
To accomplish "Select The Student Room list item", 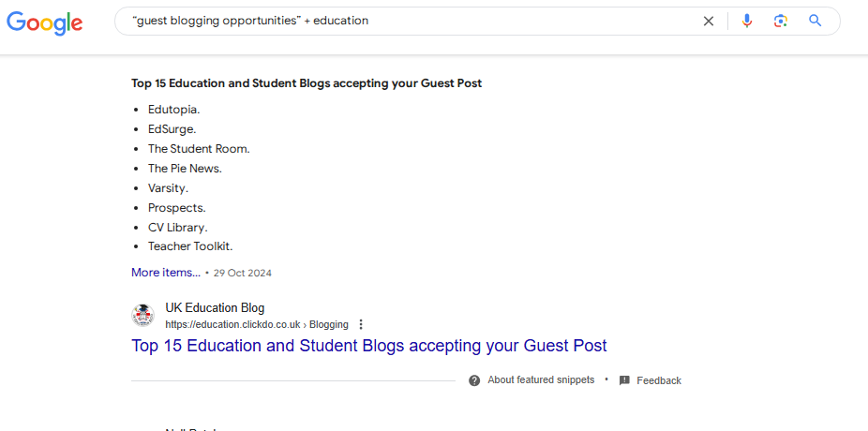I will click(199, 149).
